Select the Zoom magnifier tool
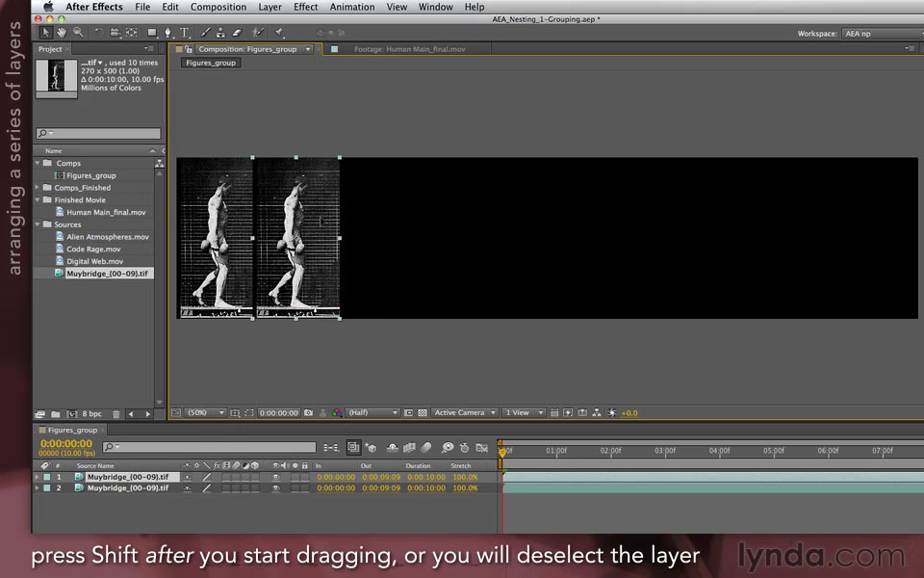The image size is (924, 578). click(x=78, y=33)
